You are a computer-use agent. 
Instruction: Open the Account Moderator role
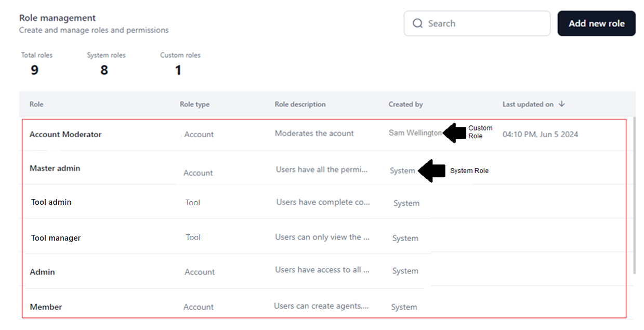(x=65, y=135)
